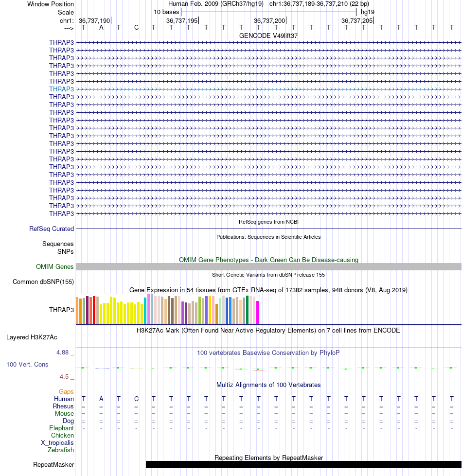Click base 'A' in the top sequence row
Image resolution: width=462 pixels, height=476 pixels.
click(101, 28)
